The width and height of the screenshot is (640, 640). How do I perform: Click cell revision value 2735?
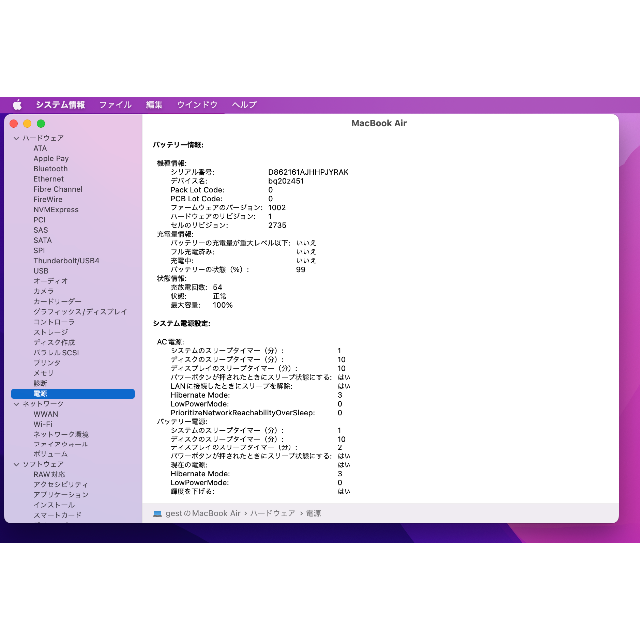tap(277, 225)
